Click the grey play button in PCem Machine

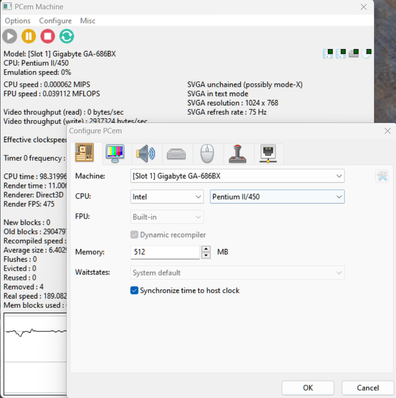[x=10, y=36]
